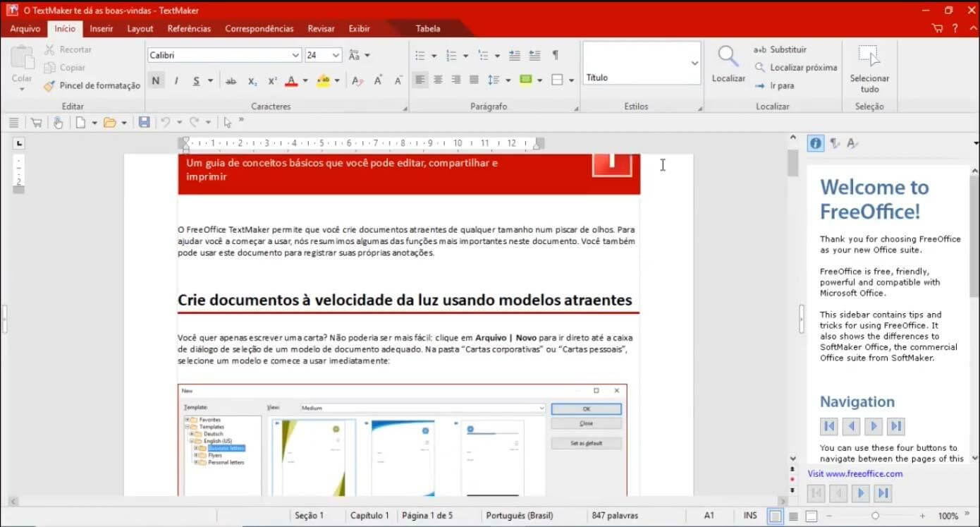Toggle italic formatting
The width and height of the screenshot is (980, 527).
pos(176,80)
